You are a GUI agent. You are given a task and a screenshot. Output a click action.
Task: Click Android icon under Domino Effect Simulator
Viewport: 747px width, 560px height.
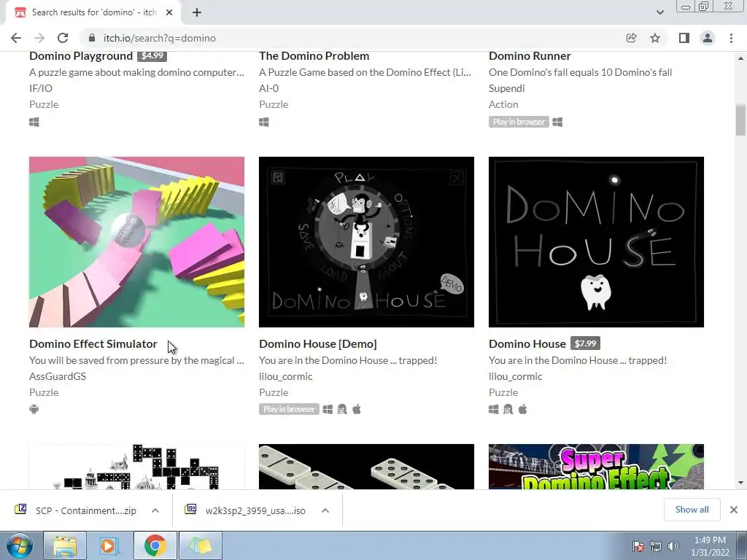(x=34, y=409)
